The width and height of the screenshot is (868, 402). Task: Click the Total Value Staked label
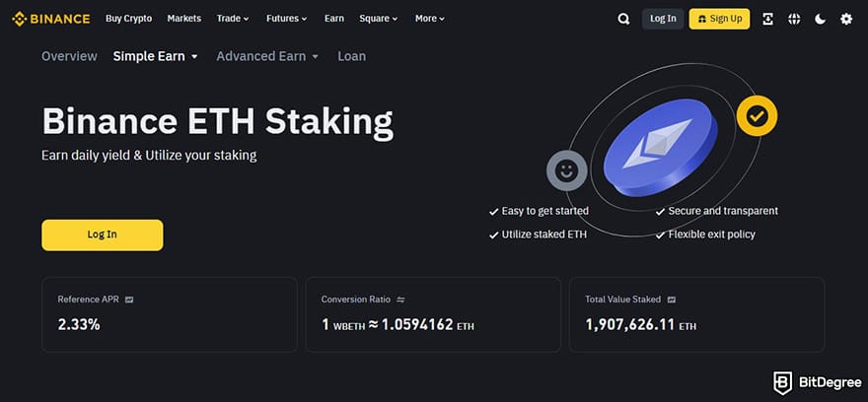pyautogui.click(x=622, y=300)
